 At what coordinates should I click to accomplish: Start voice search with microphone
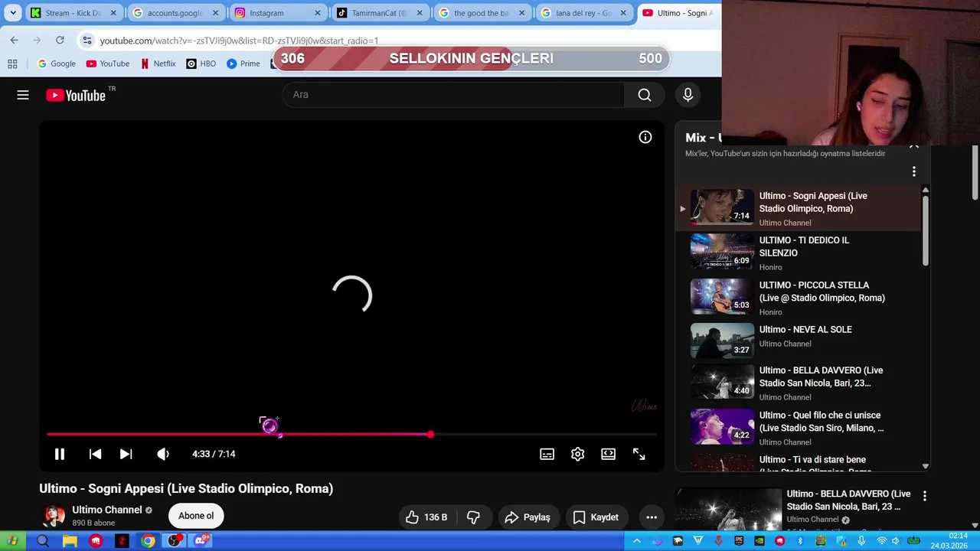click(x=688, y=94)
